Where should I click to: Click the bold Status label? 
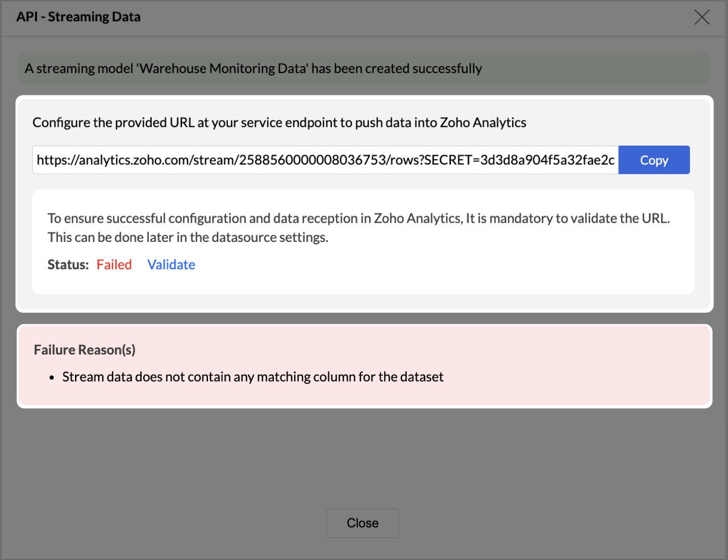(x=68, y=265)
